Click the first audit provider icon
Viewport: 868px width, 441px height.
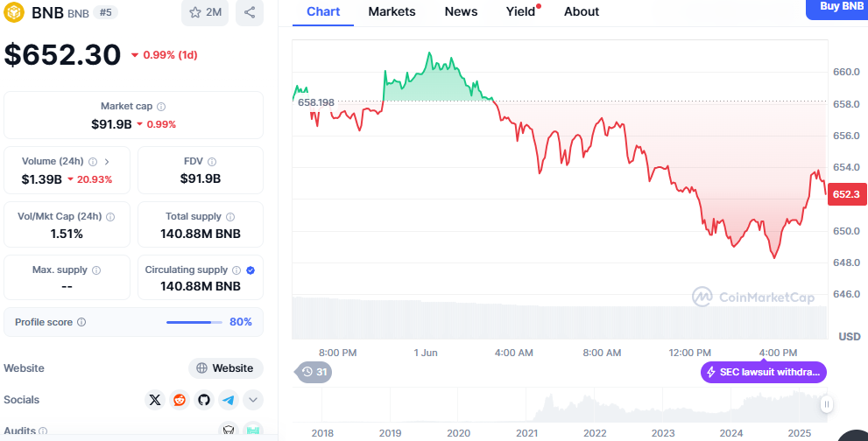[x=228, y=430]
